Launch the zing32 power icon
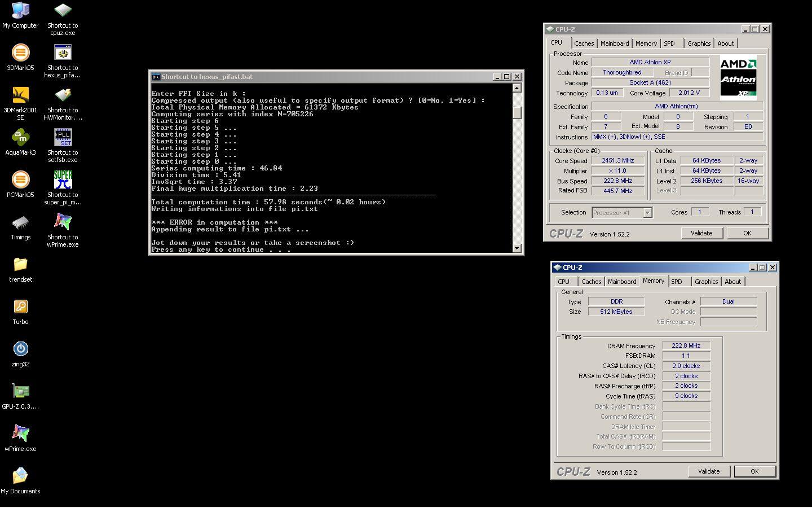This screenshot has width=812, height=508. (20, 349)
